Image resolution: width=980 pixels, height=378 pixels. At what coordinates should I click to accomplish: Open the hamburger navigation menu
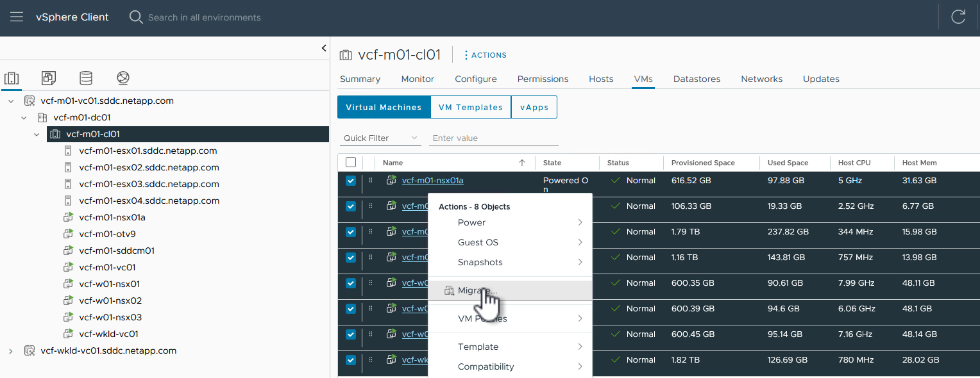click(x=17, y=17)
